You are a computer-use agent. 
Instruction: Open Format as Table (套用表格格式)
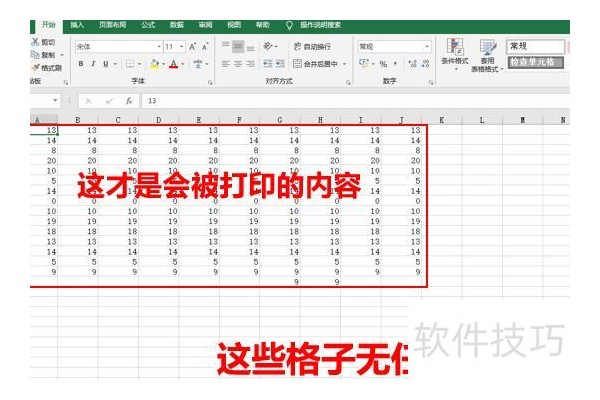coord(487,56)
